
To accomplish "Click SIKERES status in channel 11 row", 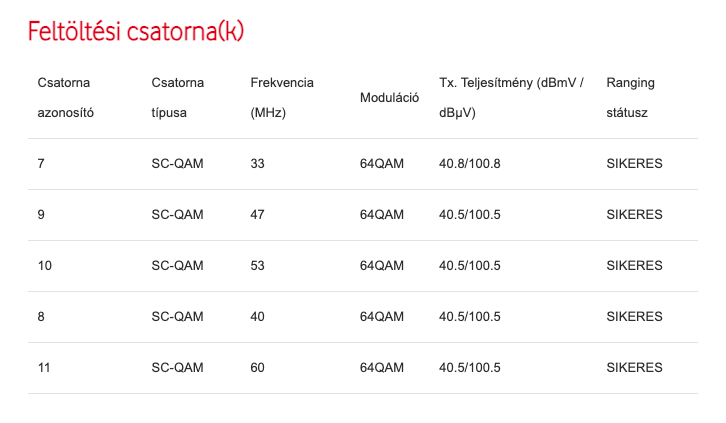I will (634, 367).
